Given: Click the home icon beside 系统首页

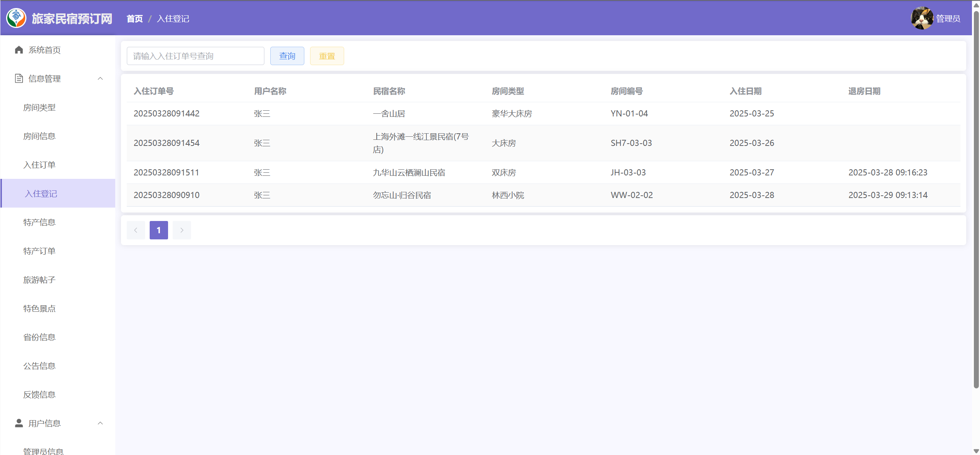Looking at the screenshot, I should tap(19, 50).
